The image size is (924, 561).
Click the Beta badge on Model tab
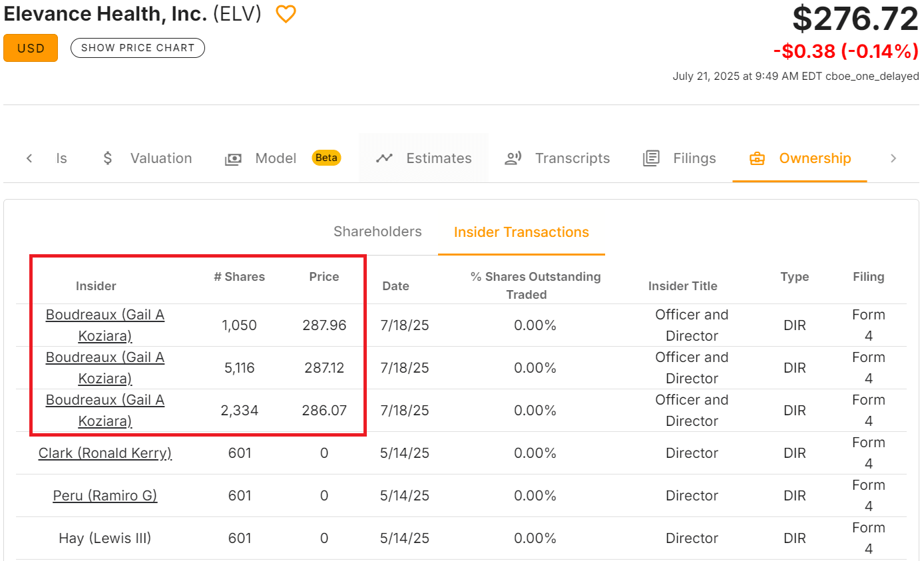coord(326,158)
